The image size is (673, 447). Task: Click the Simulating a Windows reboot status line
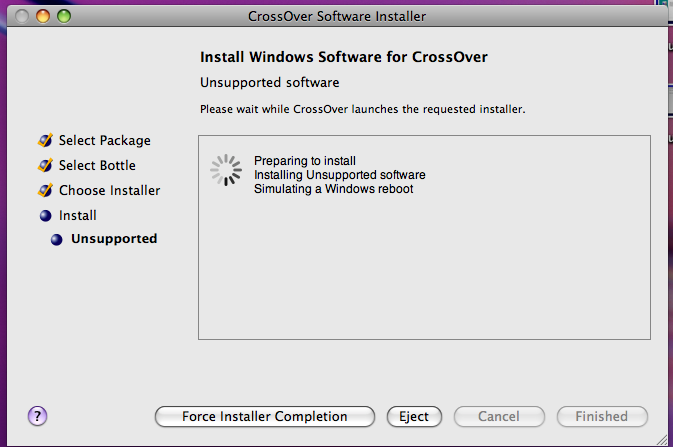point(333,189)
